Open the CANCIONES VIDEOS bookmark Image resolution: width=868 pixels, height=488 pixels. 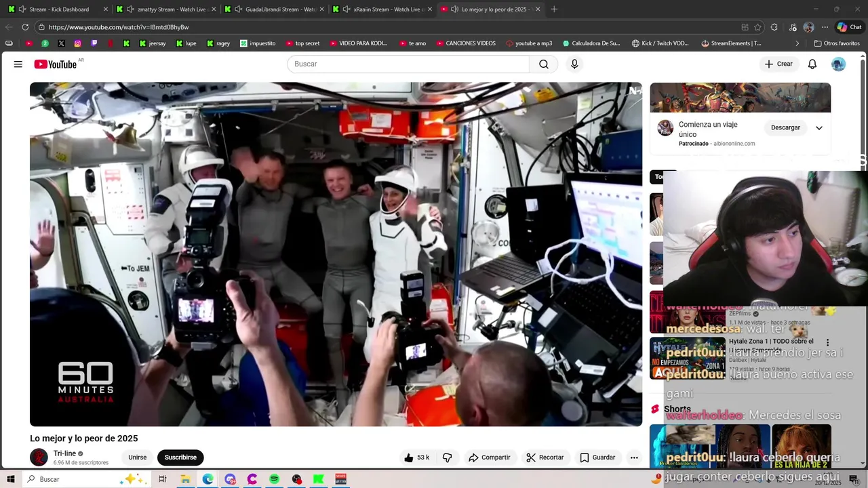click(x=465, y=43)
